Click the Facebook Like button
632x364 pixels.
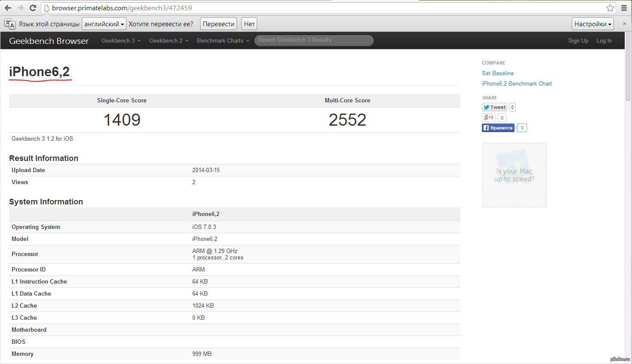click(x=498, y=128)
